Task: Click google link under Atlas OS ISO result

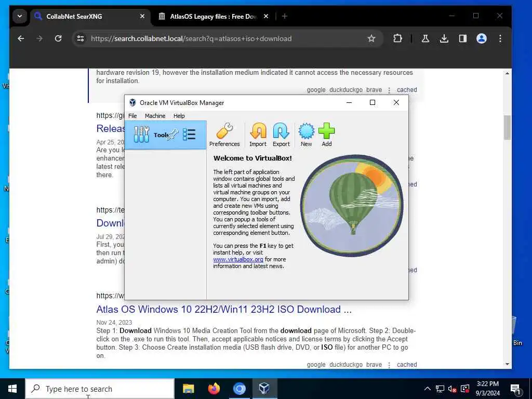Action: pyautogui.click(x=316, y=365)
